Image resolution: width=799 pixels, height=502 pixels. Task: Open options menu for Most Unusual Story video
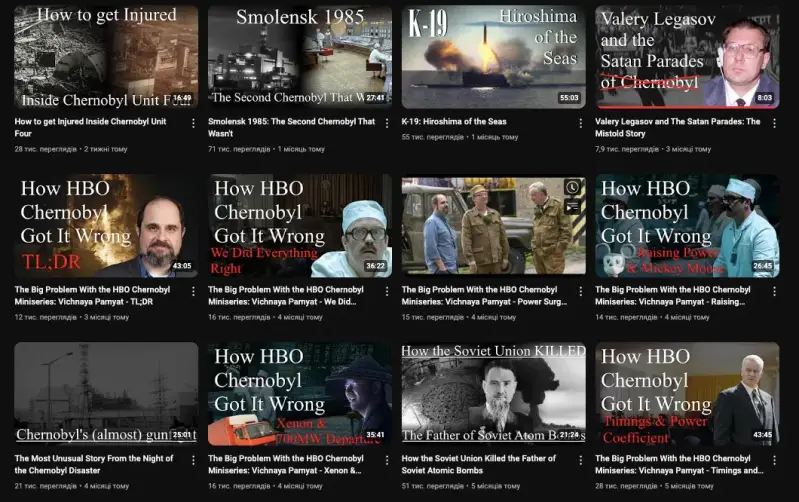(x=193, y=460)
